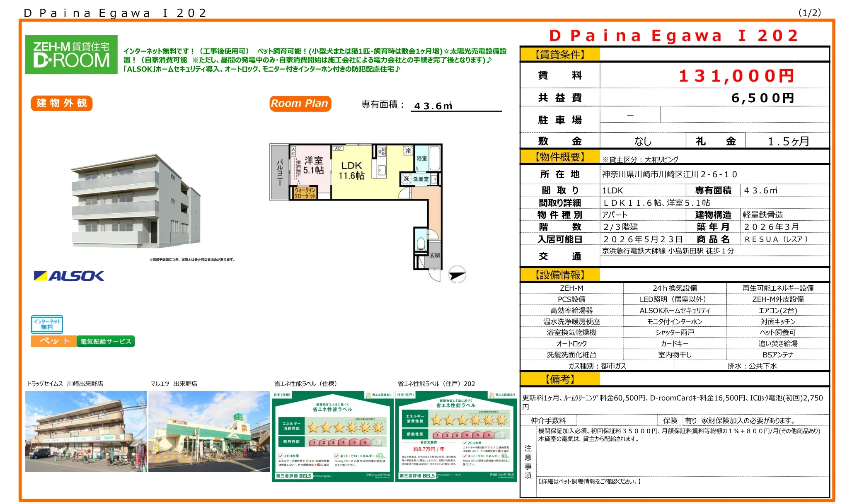Click the washing machine 洗 symbol
The image size is (852, 504).
(x=406, y=178)
